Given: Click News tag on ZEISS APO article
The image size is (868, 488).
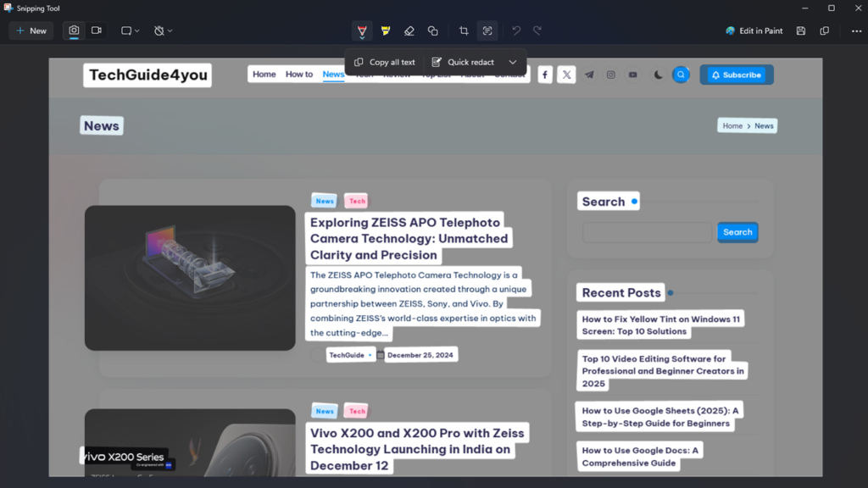Looking at the screenshot, I should click(325, 201).
